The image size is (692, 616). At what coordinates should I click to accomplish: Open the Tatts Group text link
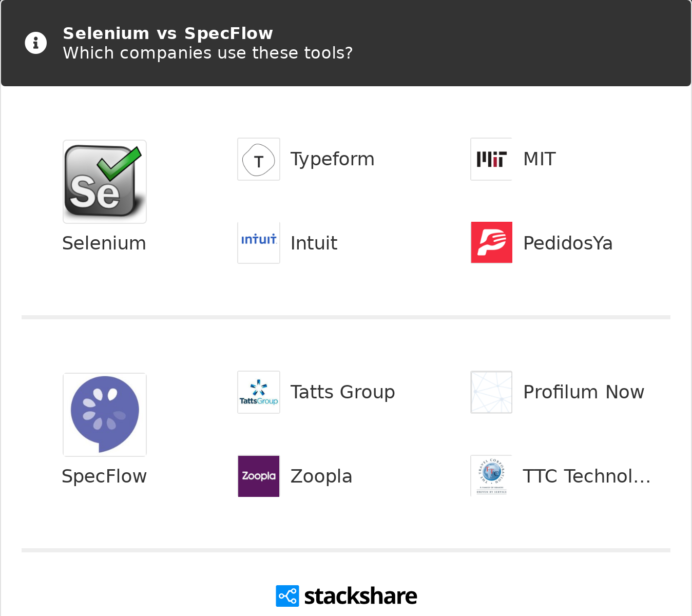[x=342, y=392]
